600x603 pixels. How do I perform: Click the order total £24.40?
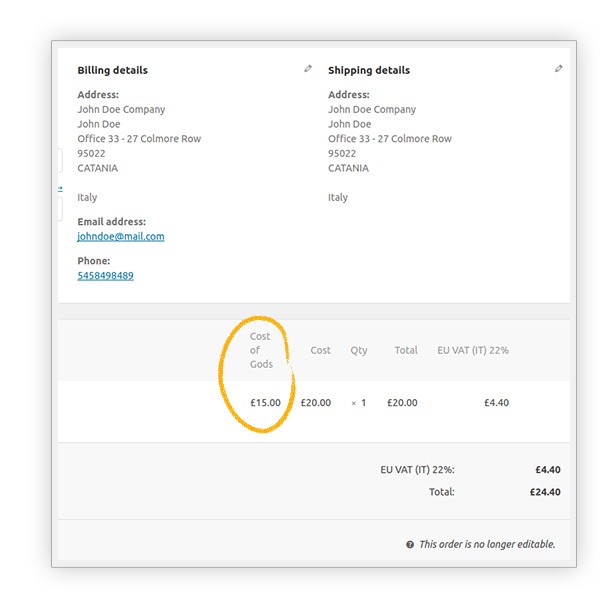545,492
